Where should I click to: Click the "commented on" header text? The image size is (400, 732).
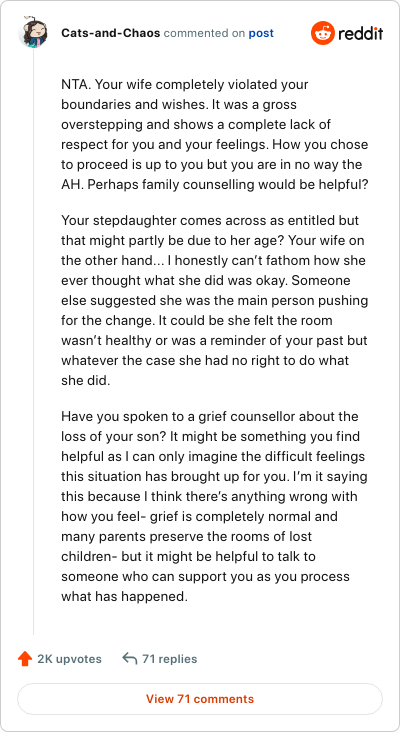204,34
